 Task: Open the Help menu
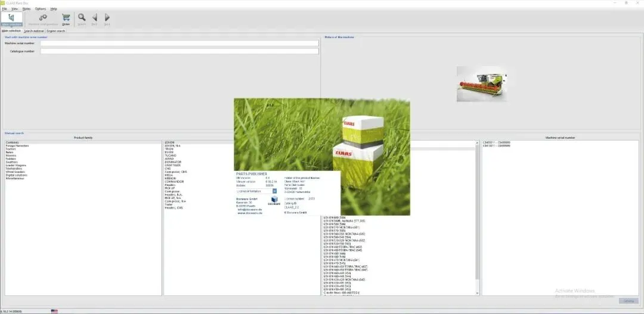54,8
